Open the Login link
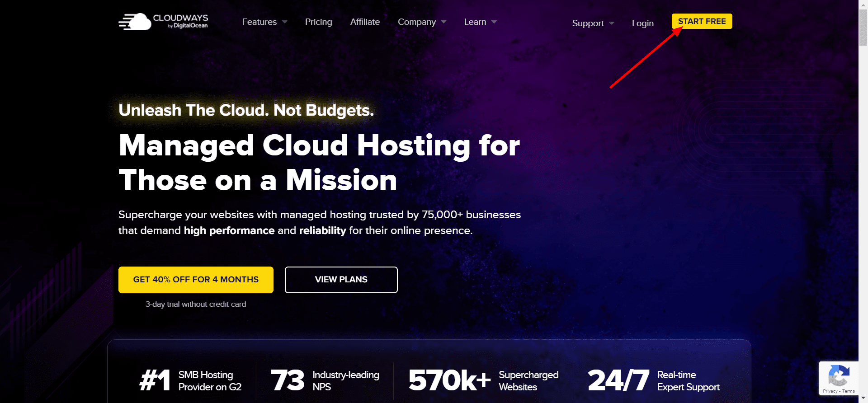Viewport: 868px width, 403px height. coord(642,23)
